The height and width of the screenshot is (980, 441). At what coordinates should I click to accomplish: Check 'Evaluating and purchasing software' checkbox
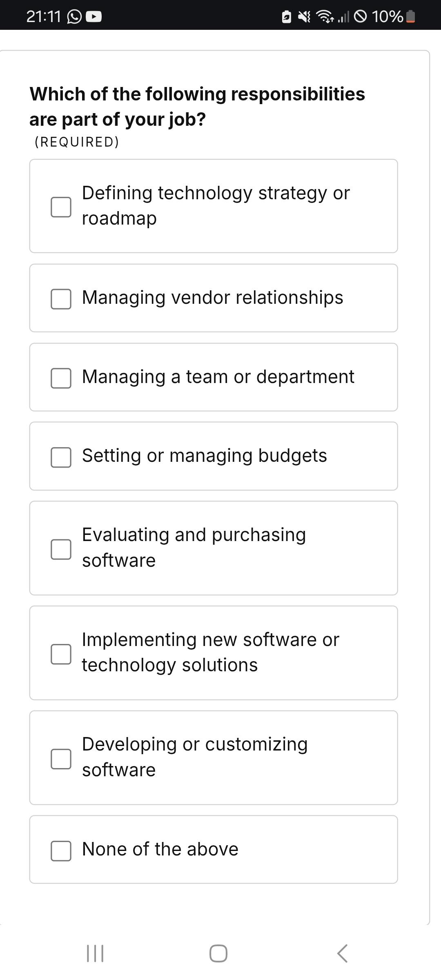tap(61, 549)
